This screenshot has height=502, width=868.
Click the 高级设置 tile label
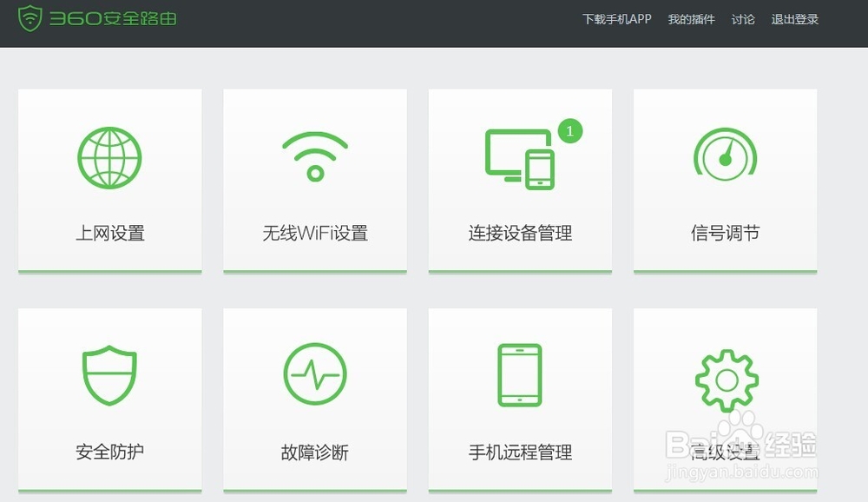[x=725, y=452]
